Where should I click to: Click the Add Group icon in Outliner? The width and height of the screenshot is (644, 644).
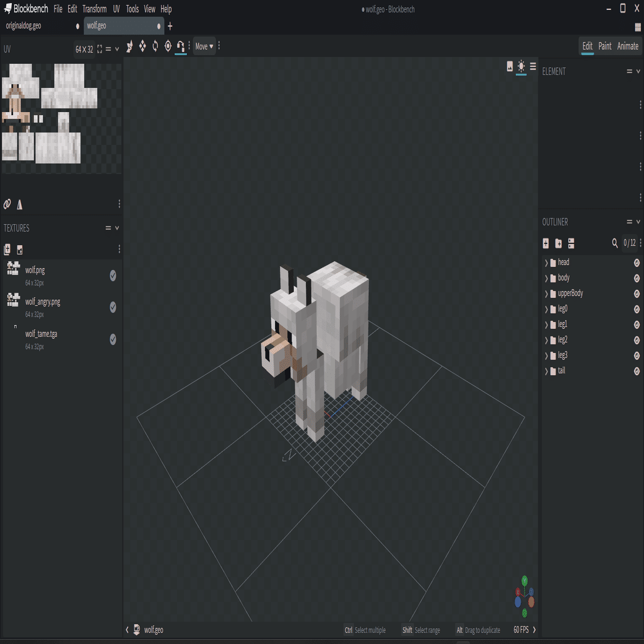click(559, 243)
